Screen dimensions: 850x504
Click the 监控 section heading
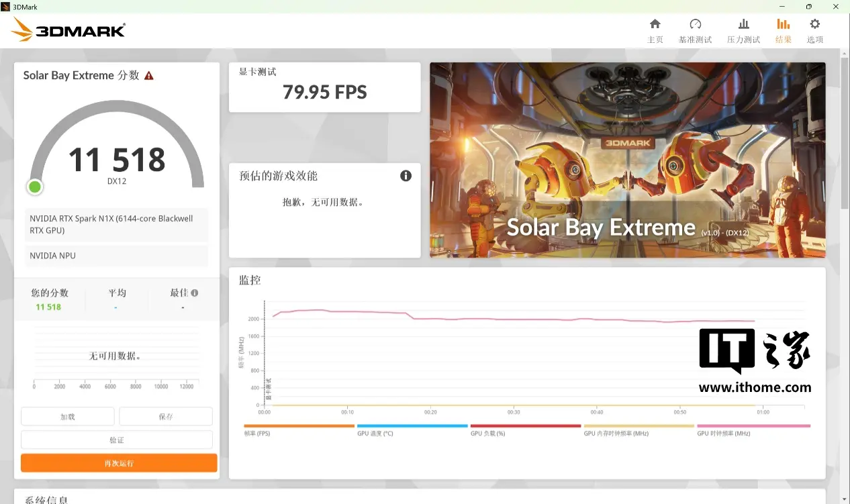(x=250, y=281)
